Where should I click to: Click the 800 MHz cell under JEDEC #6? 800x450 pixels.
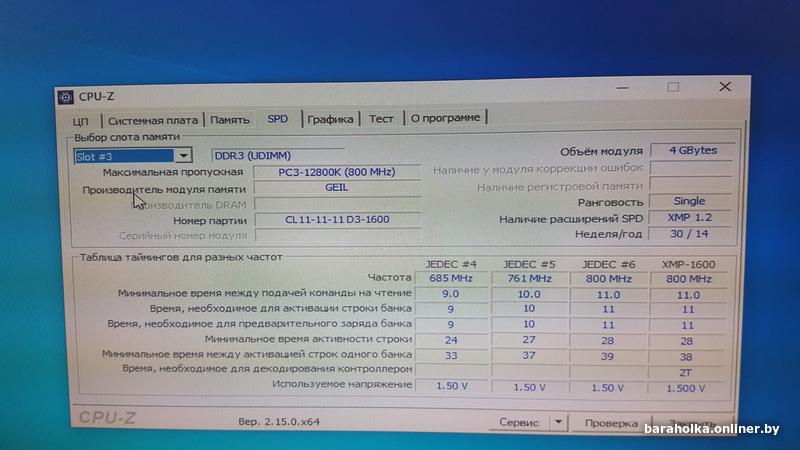(x=609, y=279)
